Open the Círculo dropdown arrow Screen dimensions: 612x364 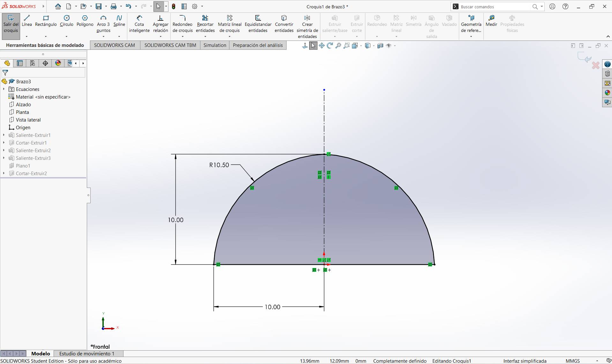[x=67, y=36]
